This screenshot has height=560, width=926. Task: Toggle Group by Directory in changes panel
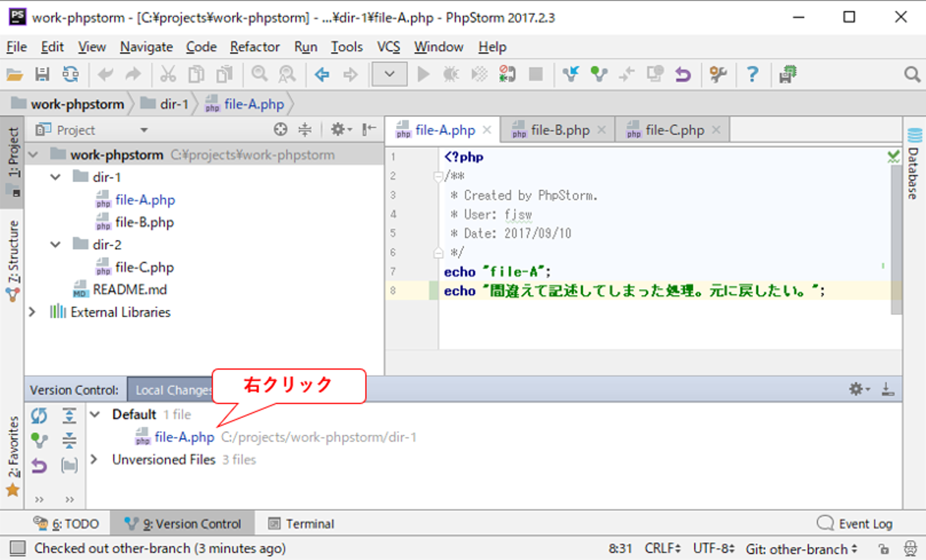pyautogui.click(x=69, y=465)
